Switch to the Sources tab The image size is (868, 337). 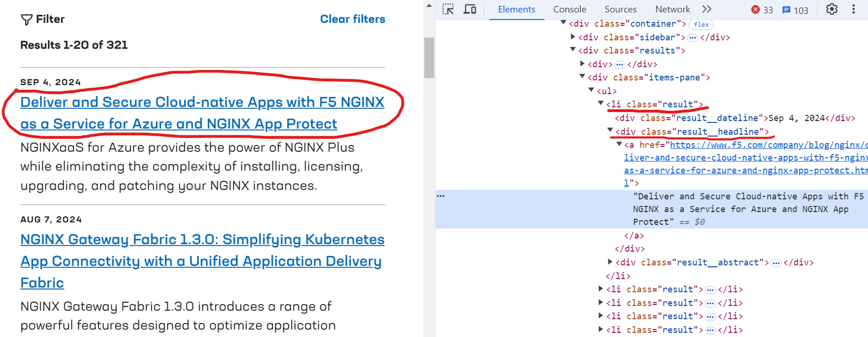[x=620, y=10]
